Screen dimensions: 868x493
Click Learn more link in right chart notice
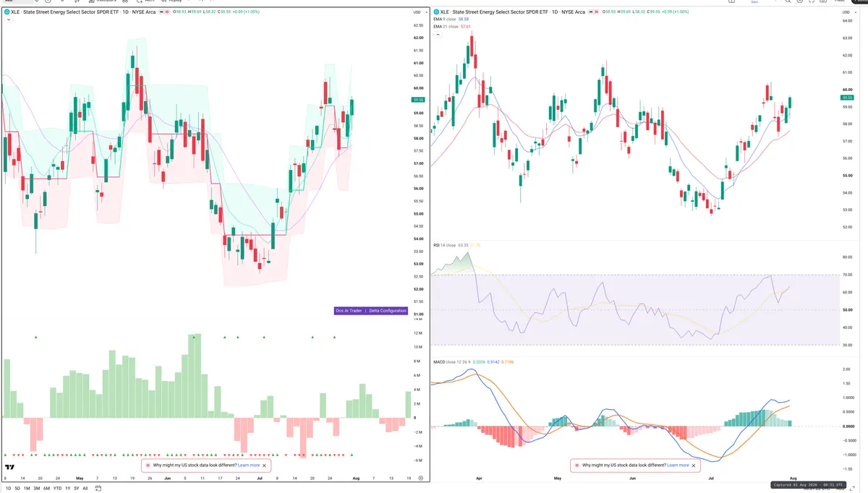coord(678,466)
